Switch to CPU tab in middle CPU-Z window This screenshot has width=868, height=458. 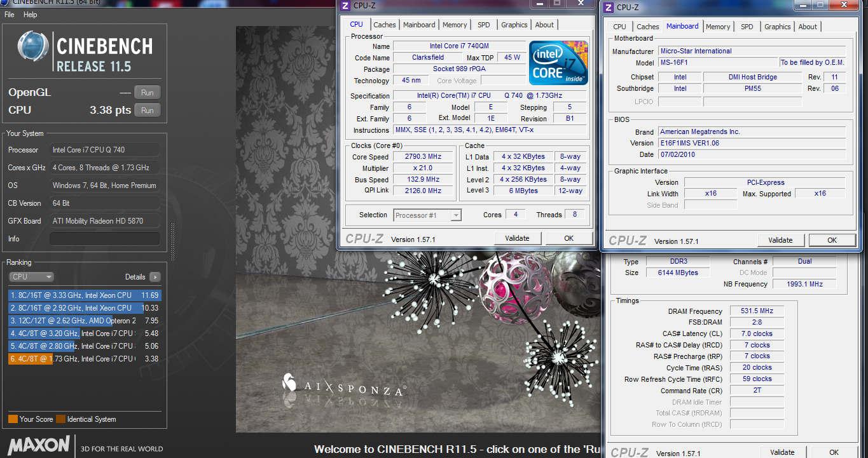click(x=357, y=25)
